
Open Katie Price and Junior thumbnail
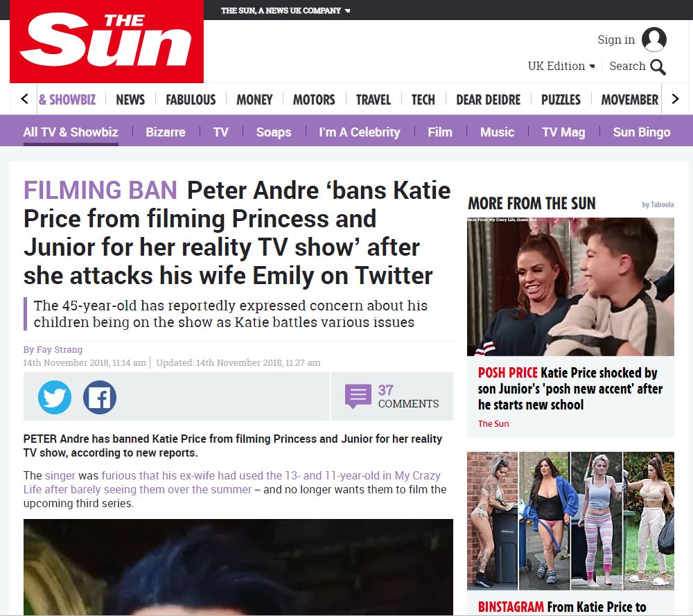(x=570, y=287)
